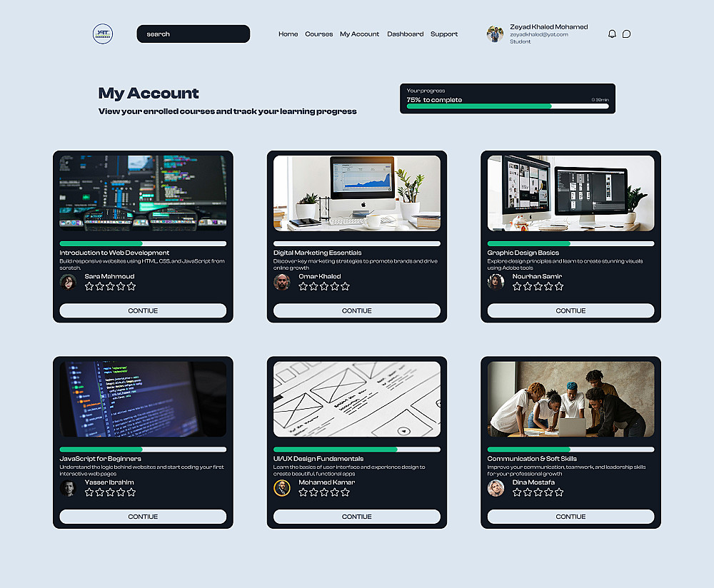The image size is (714, 588).
Task: Click Sara Mahmoud instructor avatar
Action: [x=69, y=282]
